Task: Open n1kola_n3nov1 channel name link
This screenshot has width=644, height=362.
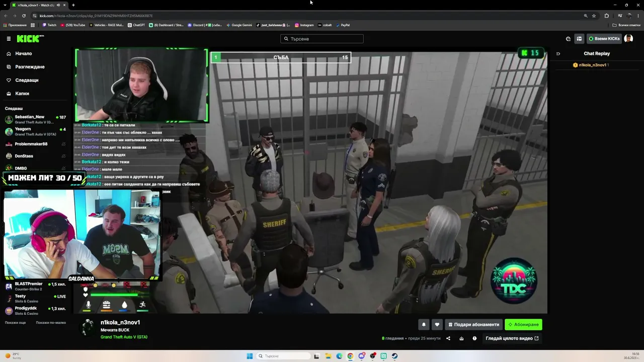Action: (120, 322)
